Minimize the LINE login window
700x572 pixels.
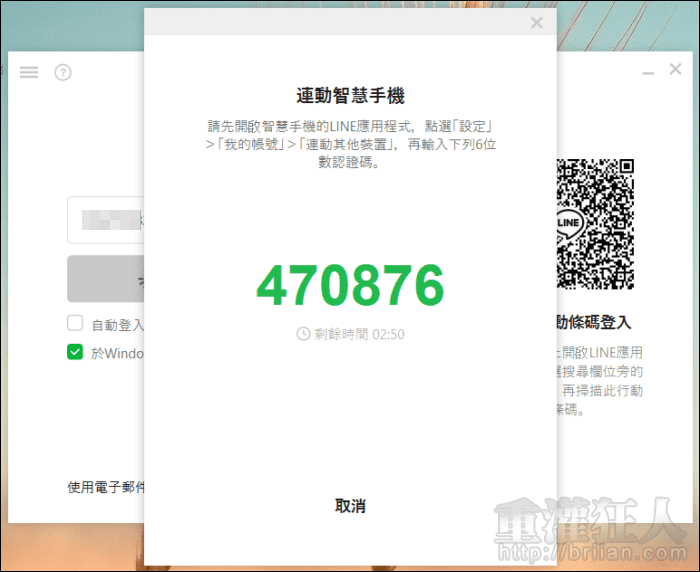point(649,71)
